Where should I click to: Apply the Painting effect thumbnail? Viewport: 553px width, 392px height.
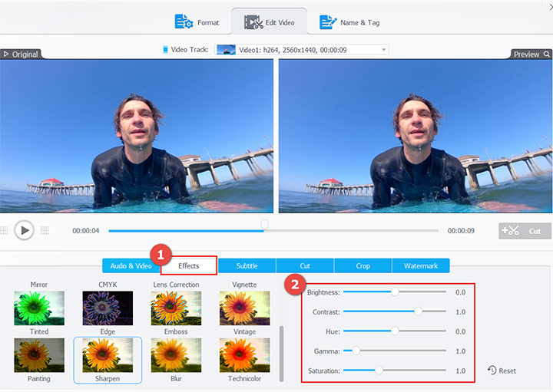(x=39, y=355)
